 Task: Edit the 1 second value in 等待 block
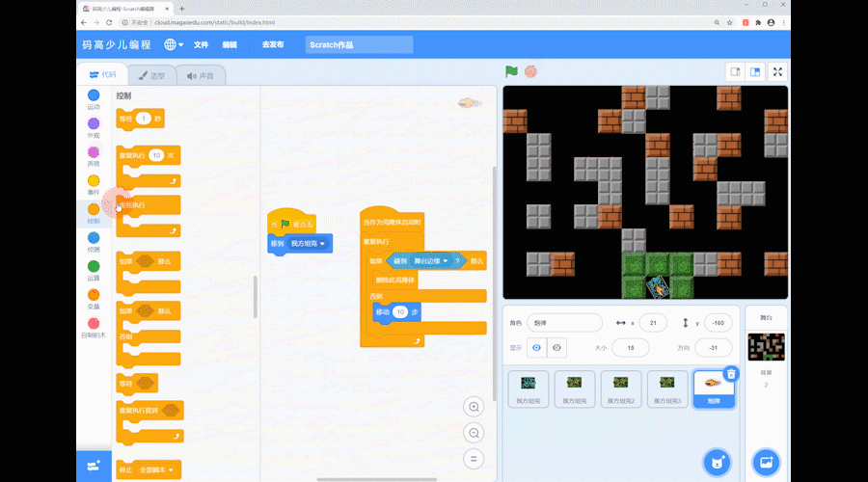144,119
